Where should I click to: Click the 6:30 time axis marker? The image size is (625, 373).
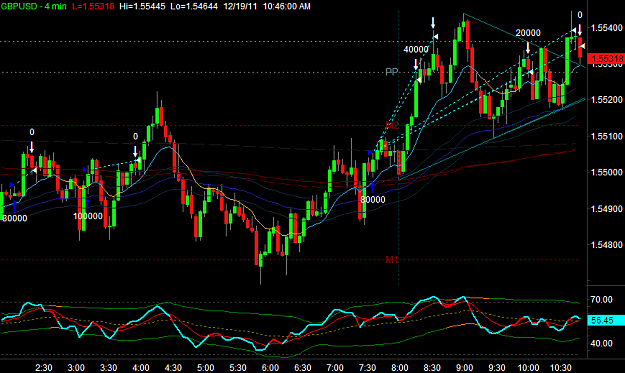(303, 367)
